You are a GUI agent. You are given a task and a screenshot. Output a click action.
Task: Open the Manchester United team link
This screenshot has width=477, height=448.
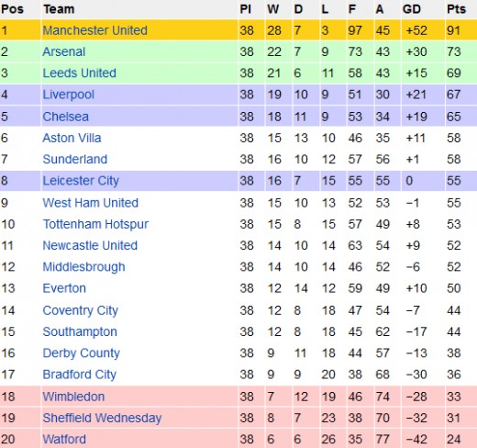click(95, 30)
